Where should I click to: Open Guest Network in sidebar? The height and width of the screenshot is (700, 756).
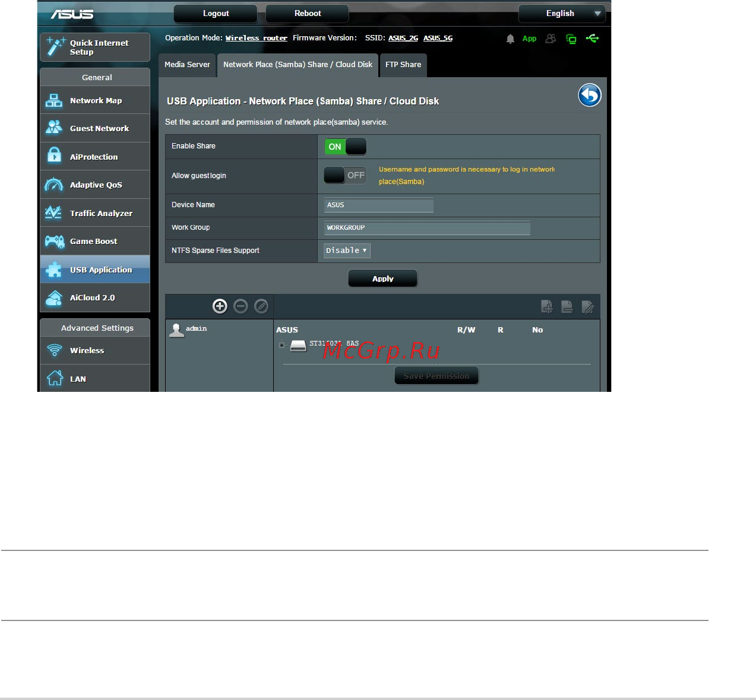click(x=95, y=128)
